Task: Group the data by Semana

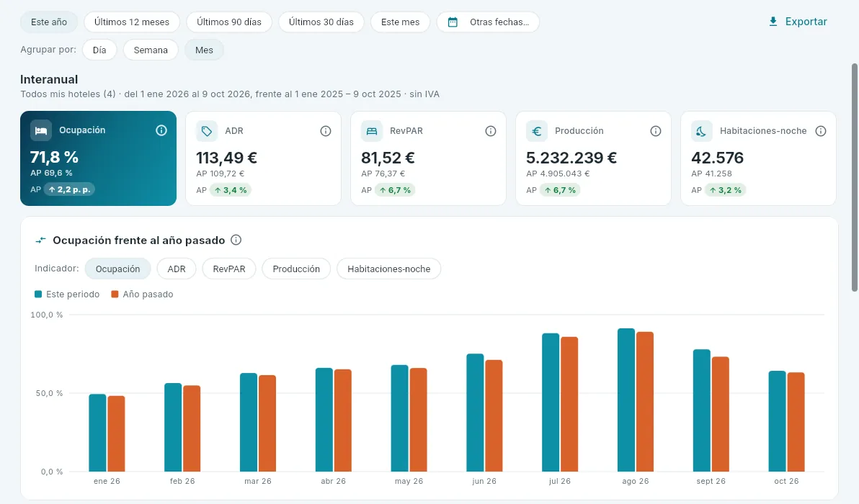Action: point(151,50)
